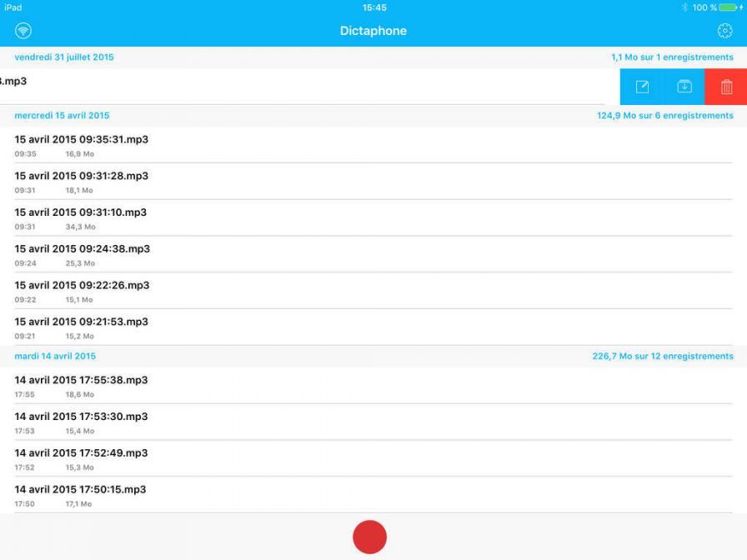Image resolution: width=747 pixels, height=560 pixels.
Task: Tap the rename/edit icon on swiped recording
Action: [x=642, y=87]
